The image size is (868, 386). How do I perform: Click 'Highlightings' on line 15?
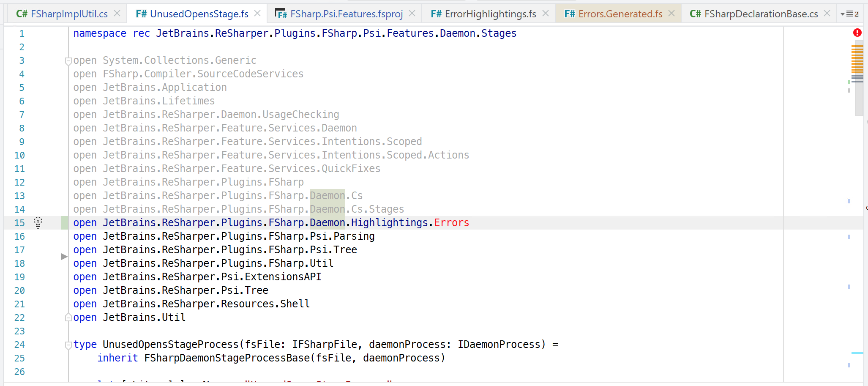click(390, 223)
